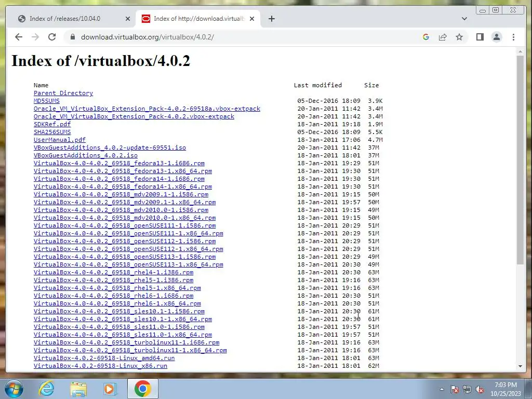Screen dimensions: 532x399
Task: Launch Internet Explorer from taskbar
Action: (x=46, y=389)
